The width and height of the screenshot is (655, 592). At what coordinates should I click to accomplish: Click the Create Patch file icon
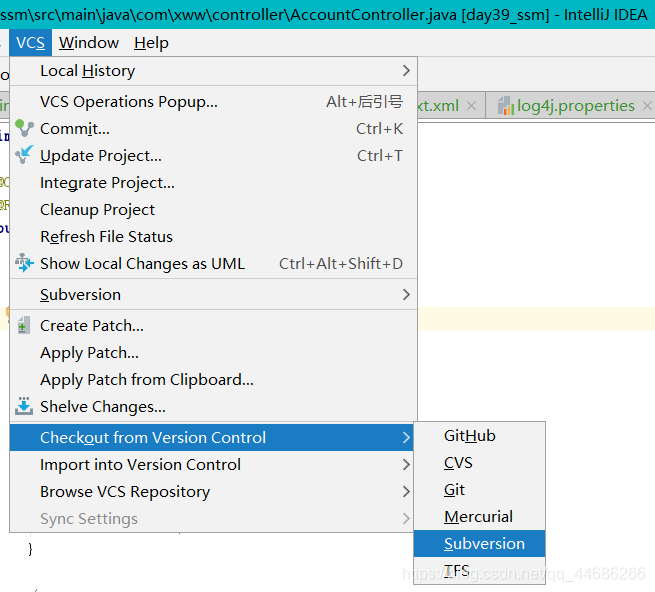24,325
